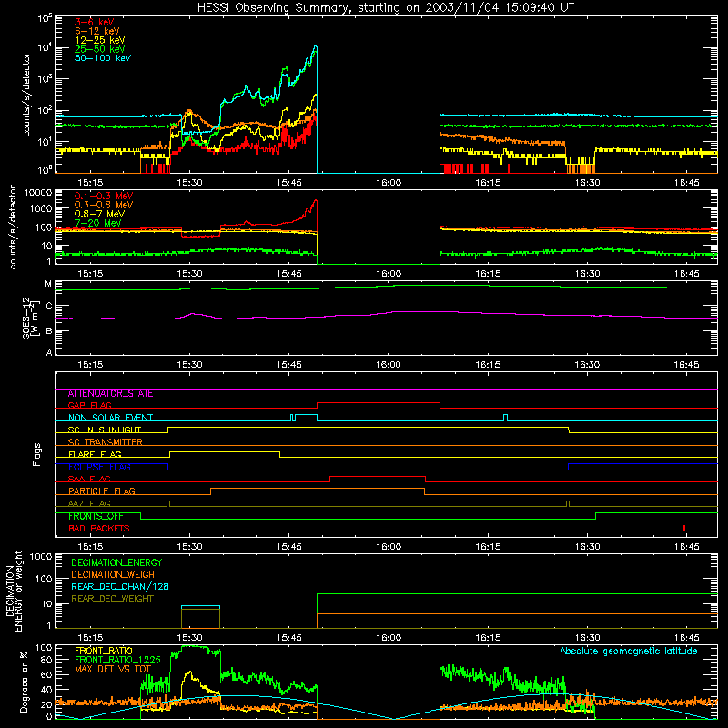Viewport: 728px width, 728px height.
Task: Click the DECIMATION_ENERGY legend label
Action: (116, 562)
